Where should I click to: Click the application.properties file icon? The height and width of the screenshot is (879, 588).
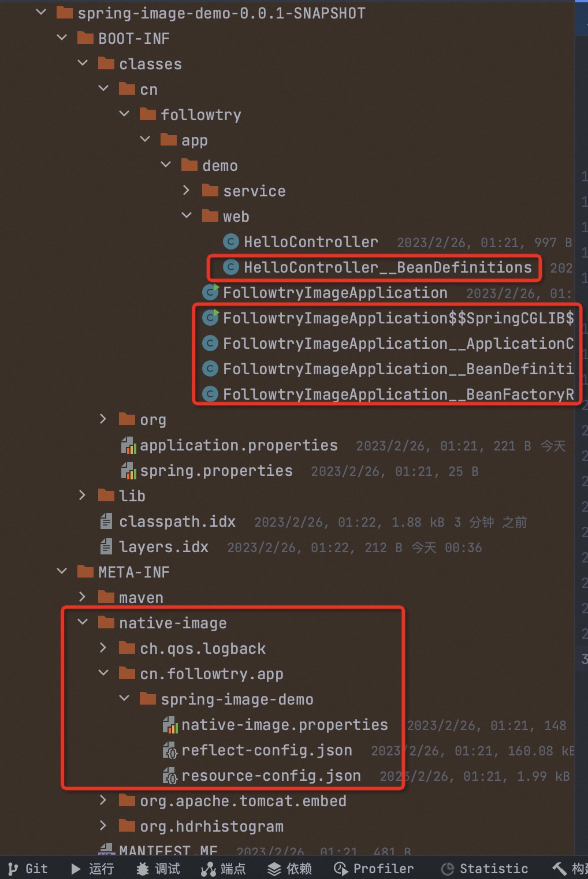pyautogui.click(x=128, y=445)
